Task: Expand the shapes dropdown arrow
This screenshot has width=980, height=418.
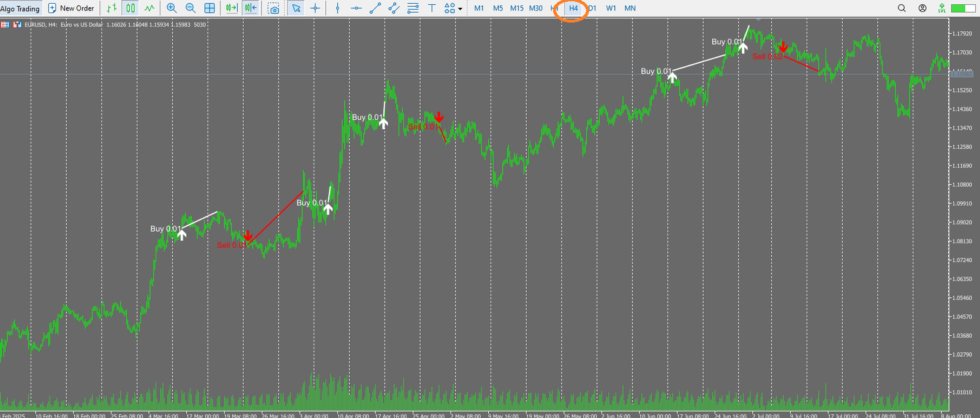Action: point(460,9)
